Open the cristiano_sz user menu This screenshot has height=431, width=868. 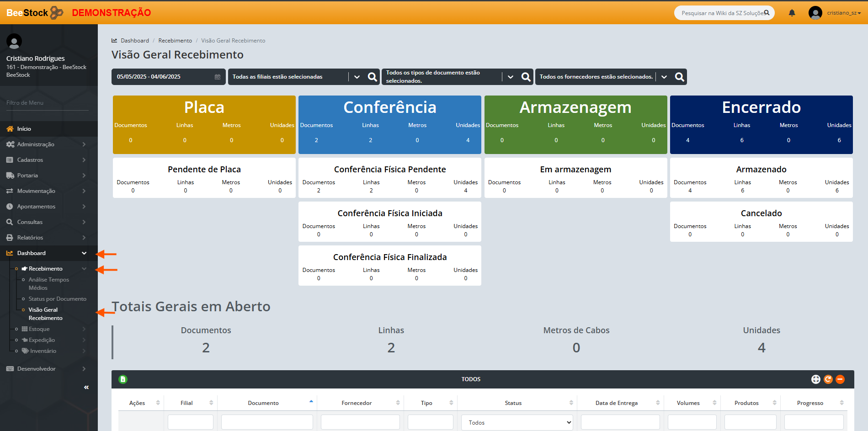(x=843, y=13)
